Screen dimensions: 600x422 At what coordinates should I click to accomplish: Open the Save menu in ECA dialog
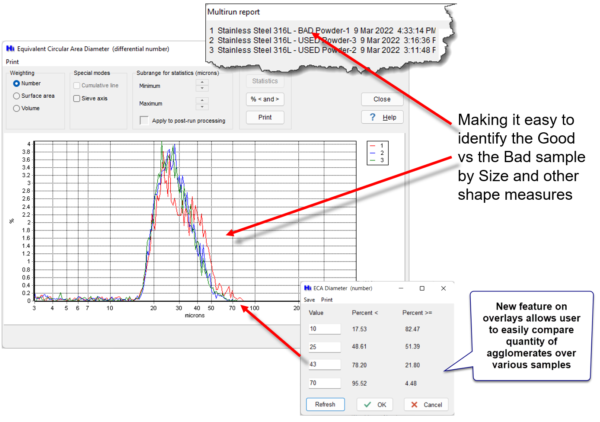pyautogui.click(x=311, y=300)
